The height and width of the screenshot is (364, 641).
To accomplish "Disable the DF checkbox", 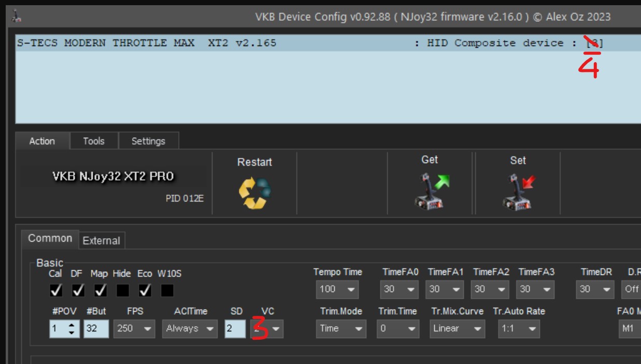I will 78,290.
